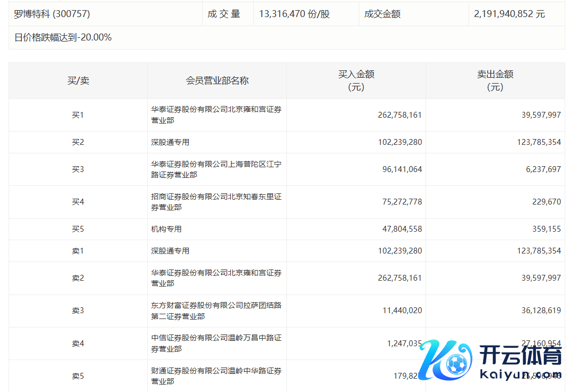Screen dimensions: 570x392
Task: Select the 买1 row label
Action: pyautogui.click(x=78, y=115)
